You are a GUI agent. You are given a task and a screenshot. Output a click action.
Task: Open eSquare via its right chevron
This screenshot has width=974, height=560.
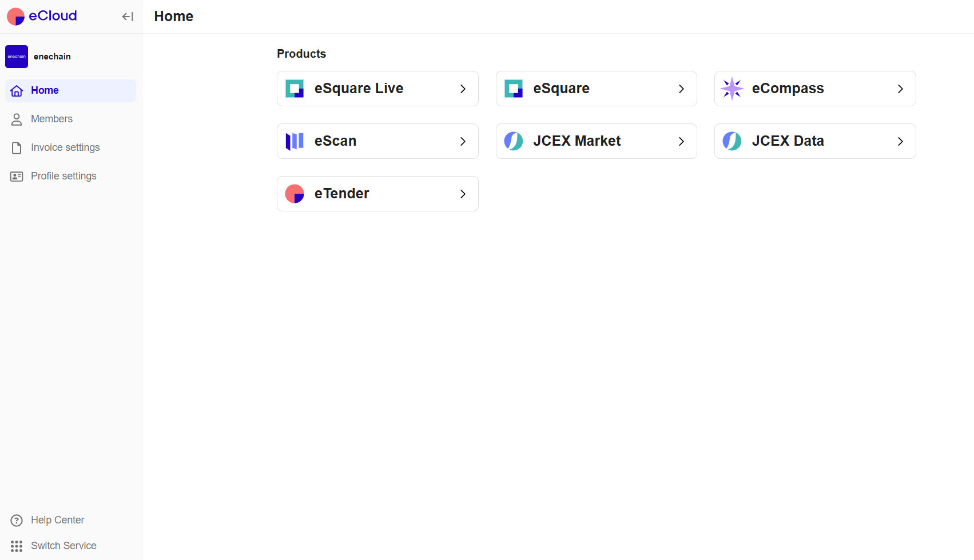681,89
